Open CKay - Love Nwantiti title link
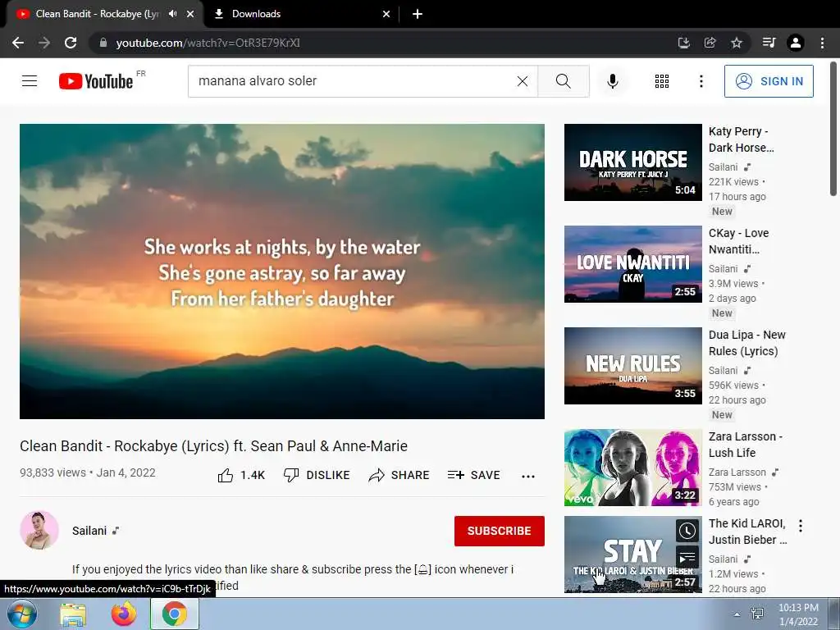Image resolution: width=840 pixels, height=630 pixels. click(x=738, y=241)
